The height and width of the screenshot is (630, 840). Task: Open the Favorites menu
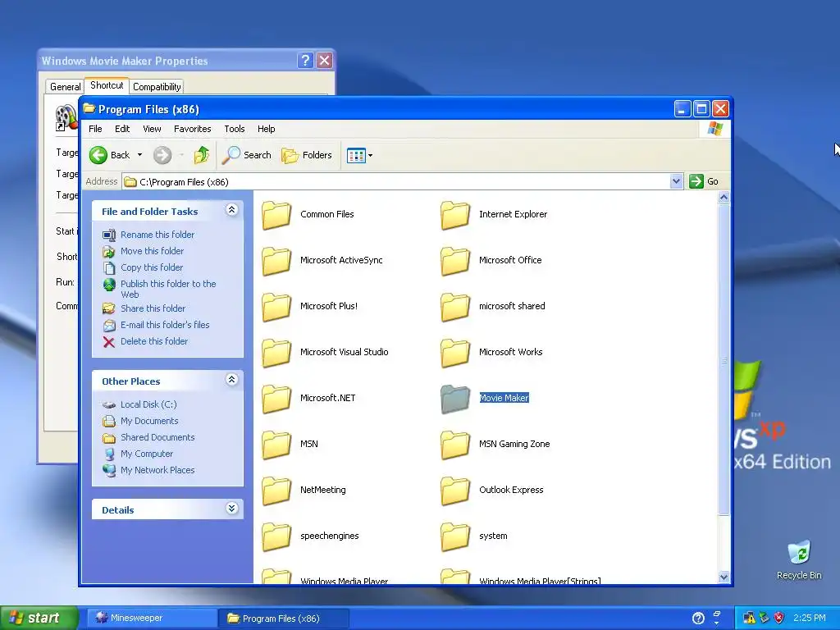click(x=192, y=129)
